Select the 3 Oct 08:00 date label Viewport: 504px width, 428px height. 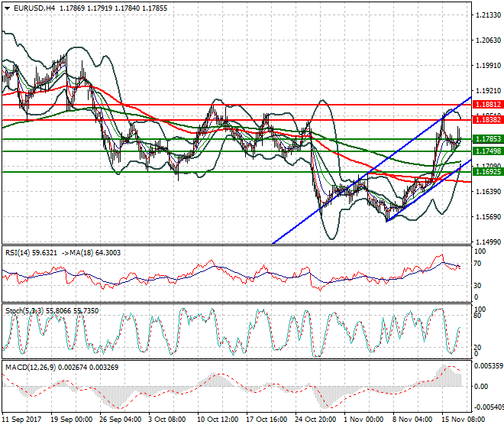click(x=166, y=420)
